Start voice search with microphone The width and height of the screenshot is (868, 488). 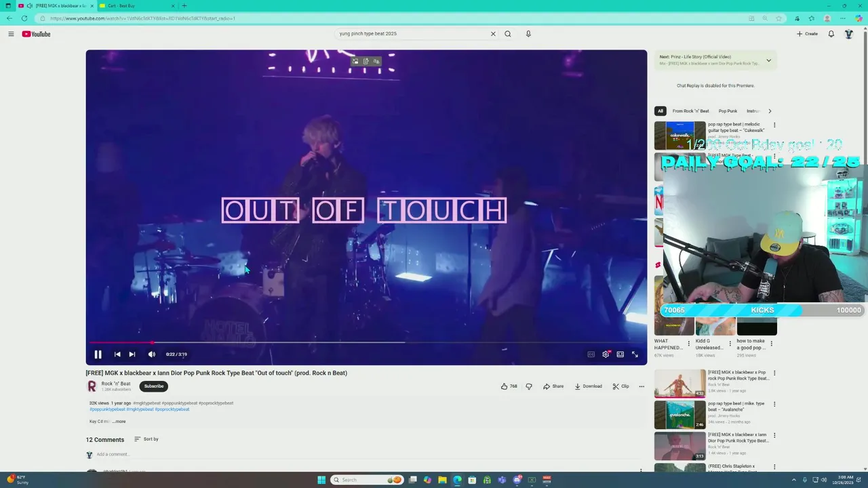[x=528, y=34]
